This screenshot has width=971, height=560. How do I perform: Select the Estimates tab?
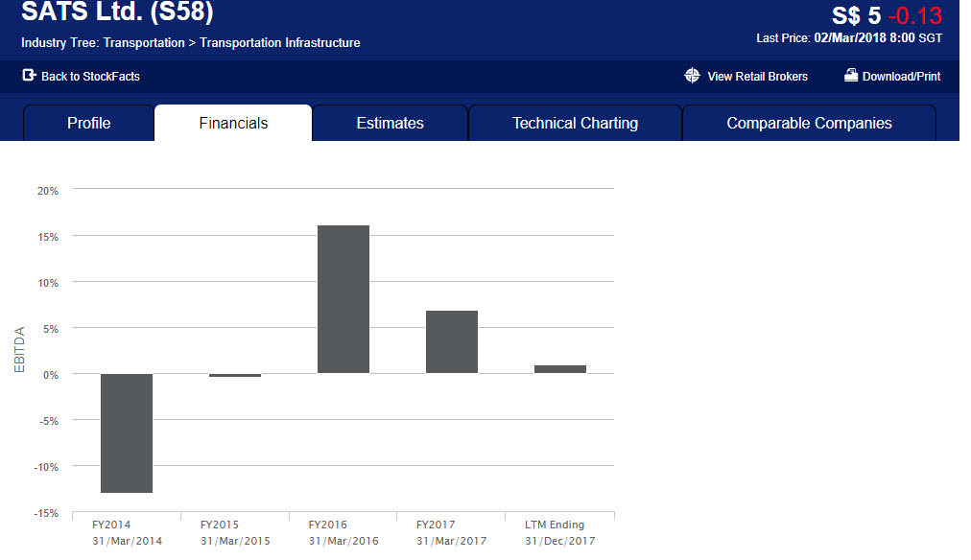(x=390, y=122)
